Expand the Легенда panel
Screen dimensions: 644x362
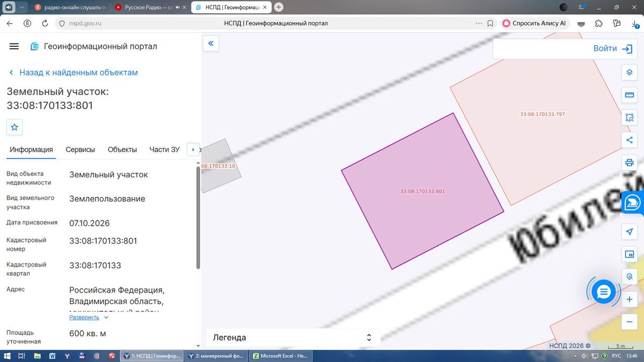(x=293, y=337)
